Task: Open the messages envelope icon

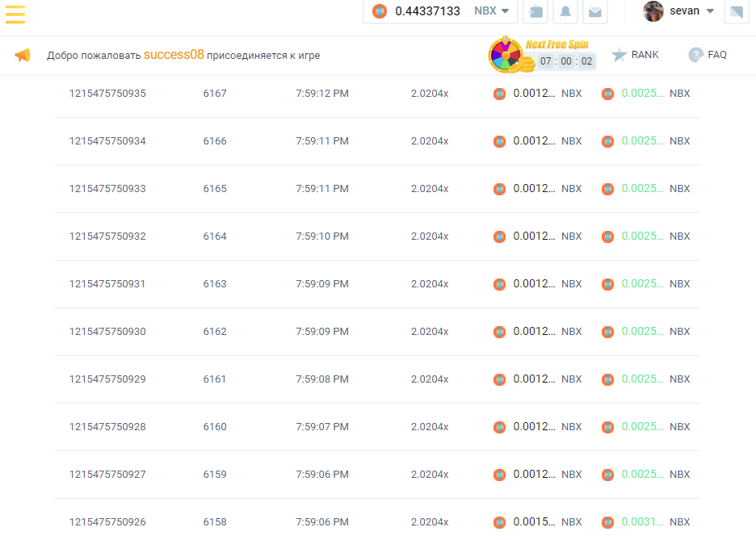Action: click(x=594, y=11)
